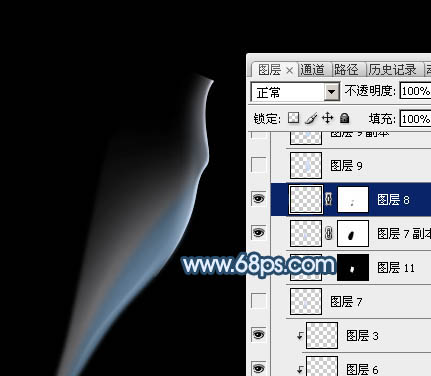Viewport: 431px width, 376px height.
Task: Select the 图层 9 thumbnail
Action: [306, 165]
